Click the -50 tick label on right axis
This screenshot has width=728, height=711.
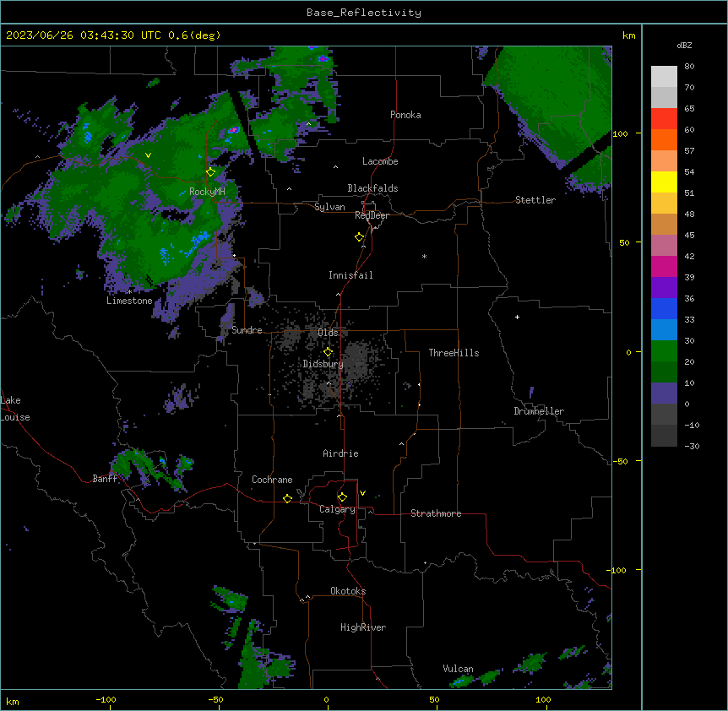pyautogui.click(x=620, y=461)
